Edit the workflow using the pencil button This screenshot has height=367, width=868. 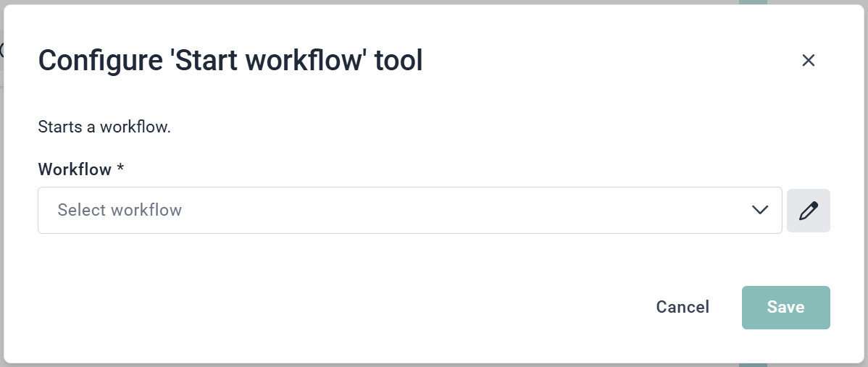[x=808, y=211]
